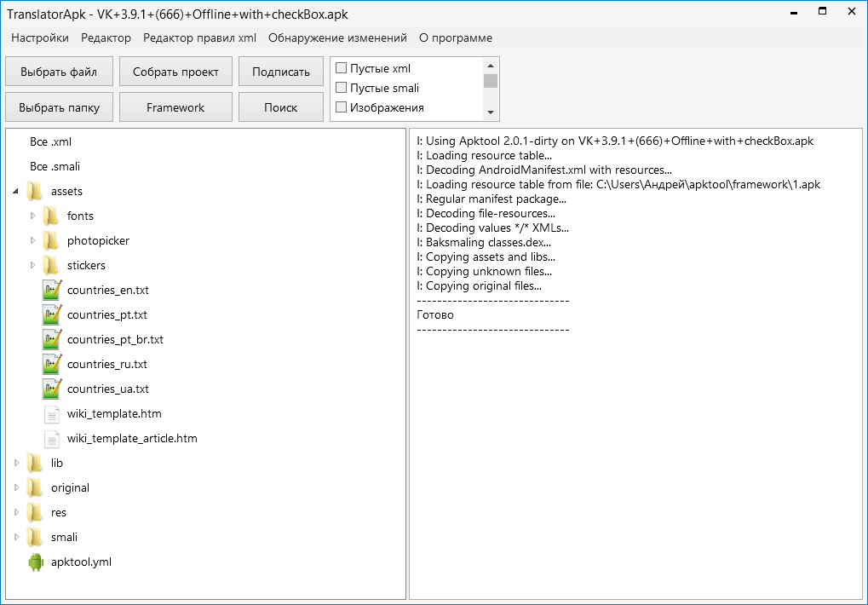Select the countries_en.txt file name
Viewport: 868px width, 605px height.
pyautogui.click(x=108, y=290)
